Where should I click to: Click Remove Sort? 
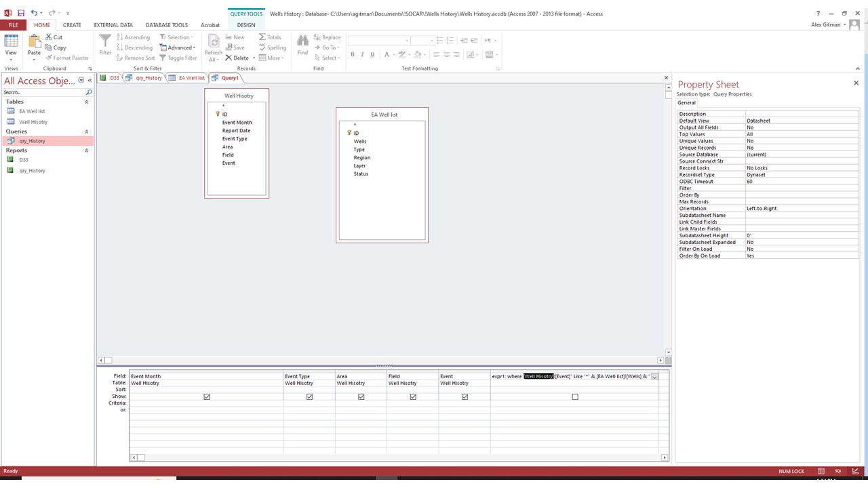pyautogui.click(x=136, y=58)
